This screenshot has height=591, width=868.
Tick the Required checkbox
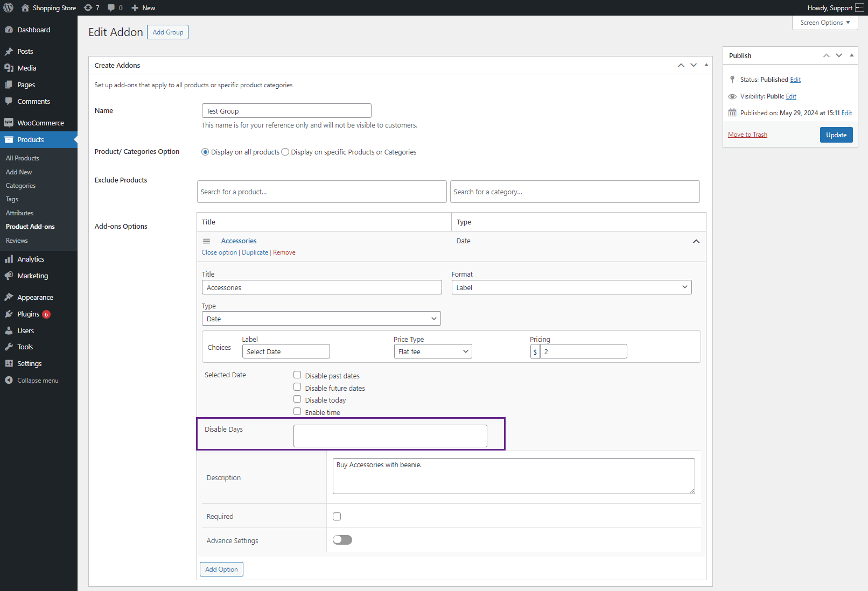pos(337,517)
